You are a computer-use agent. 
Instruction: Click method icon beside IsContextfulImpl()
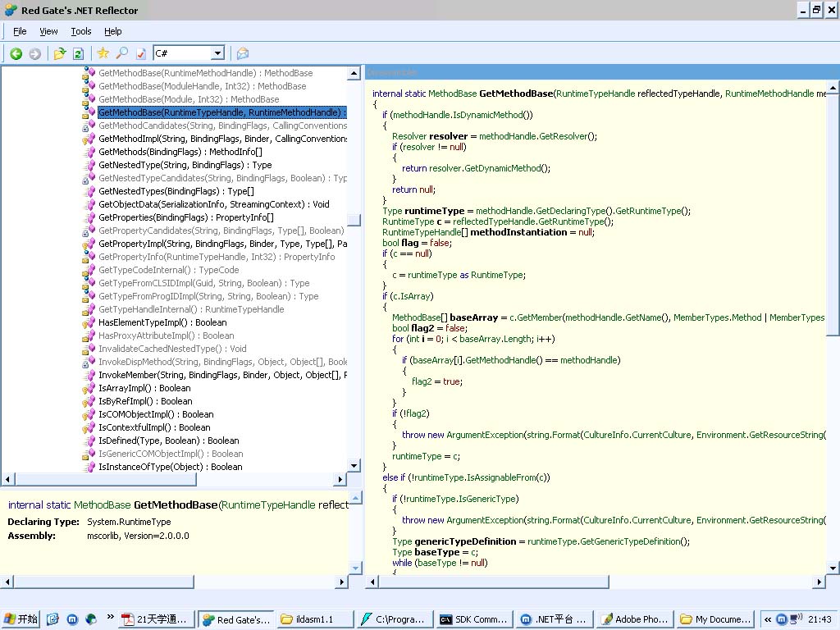89,428
